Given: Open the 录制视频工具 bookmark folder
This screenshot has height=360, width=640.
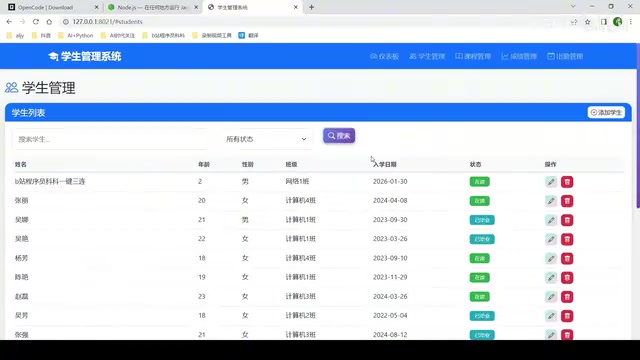Looking at the screenshot, I should click(x=212, y=36).
